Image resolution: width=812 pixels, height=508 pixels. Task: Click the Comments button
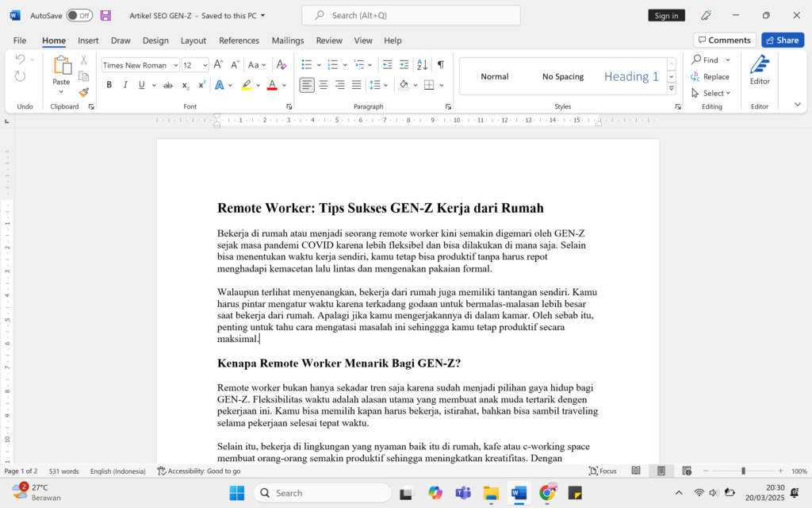pos(725,40)
